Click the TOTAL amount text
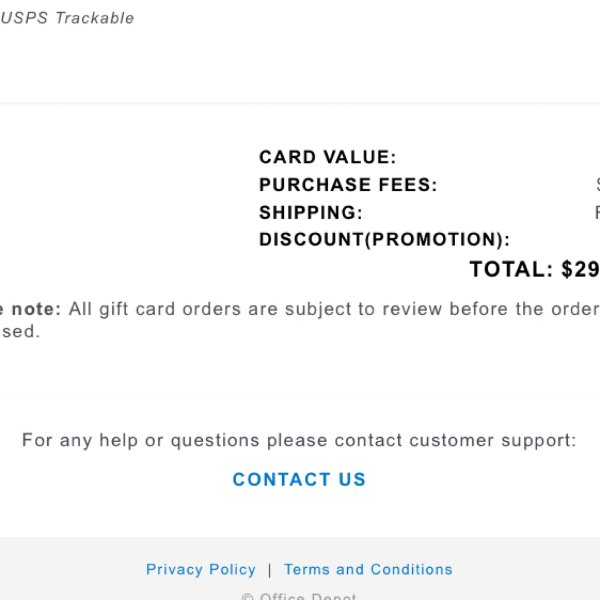Image resolution: width=600 pixels, height=600 pixels. click(535, 269)
